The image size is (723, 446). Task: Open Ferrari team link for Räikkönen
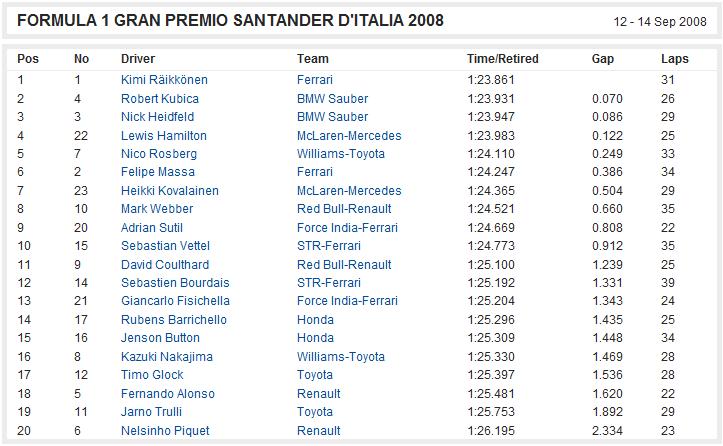tap(314, 80)
